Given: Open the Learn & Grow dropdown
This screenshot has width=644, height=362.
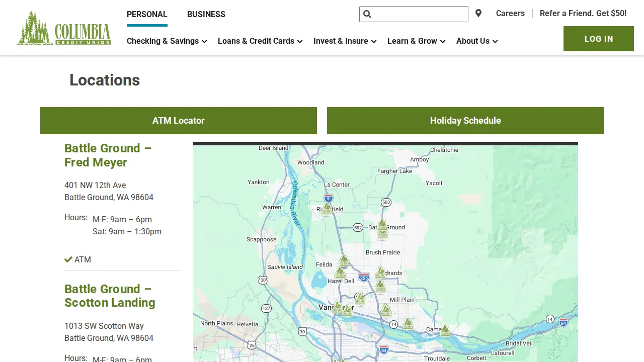Looking at the screenshot, I should tap(416, 41).
